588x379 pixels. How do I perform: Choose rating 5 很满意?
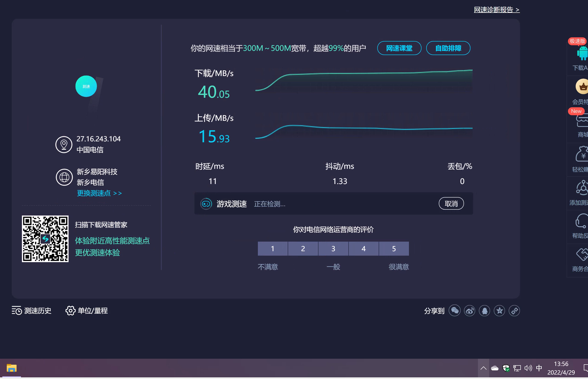tap(394, 249)
